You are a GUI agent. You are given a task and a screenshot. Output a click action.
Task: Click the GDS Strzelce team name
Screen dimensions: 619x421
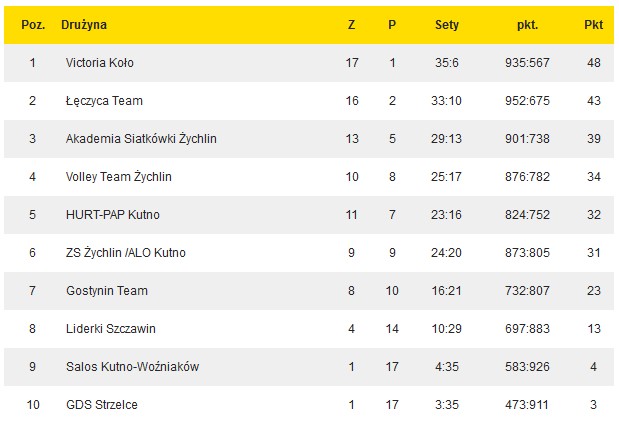[x=102, y=405]
